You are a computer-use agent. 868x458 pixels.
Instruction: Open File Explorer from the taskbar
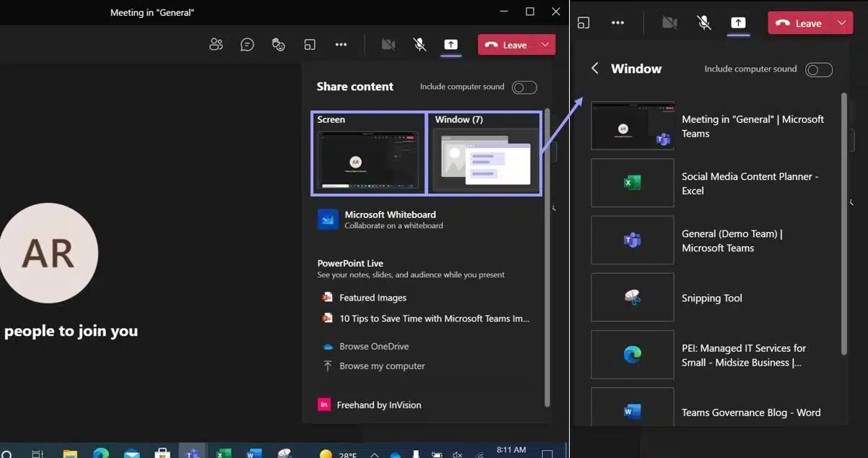pyautogui.click(x=70, y=454)
